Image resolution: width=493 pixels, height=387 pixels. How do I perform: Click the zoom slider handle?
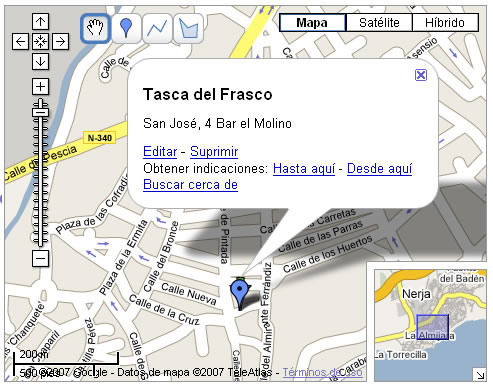click(40, 112)
